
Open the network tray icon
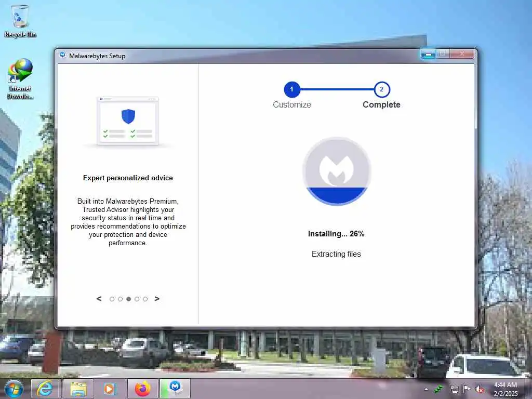tap(455, 389)
